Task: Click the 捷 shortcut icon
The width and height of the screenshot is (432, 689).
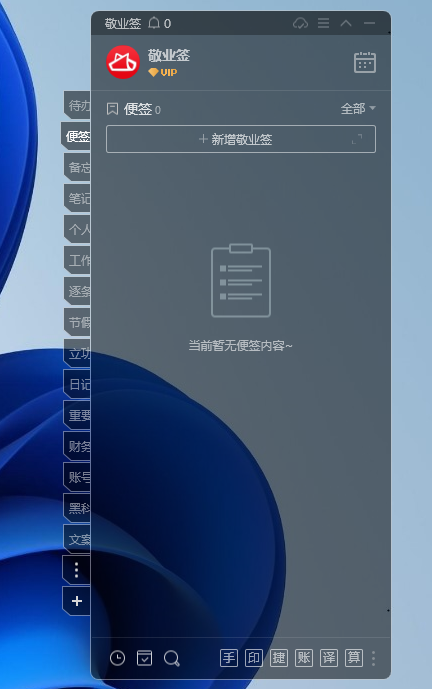Action: coord(279,658)
